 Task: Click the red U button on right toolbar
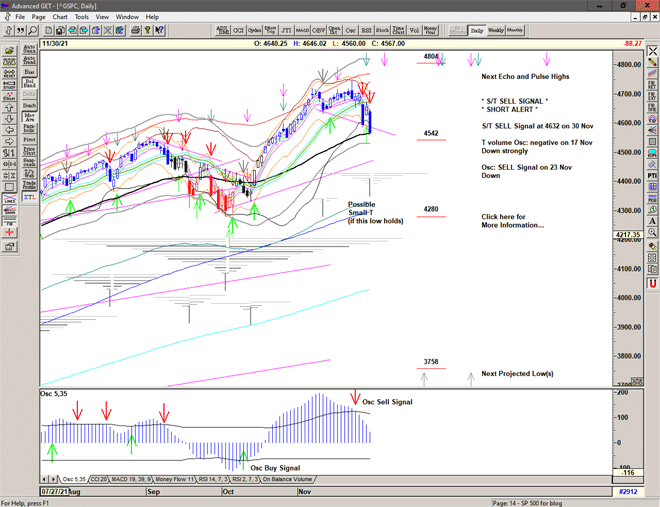point(652,284)
